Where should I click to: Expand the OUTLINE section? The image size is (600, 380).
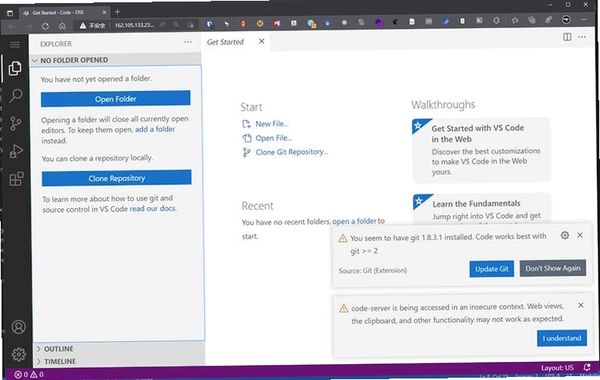point(58,349)
